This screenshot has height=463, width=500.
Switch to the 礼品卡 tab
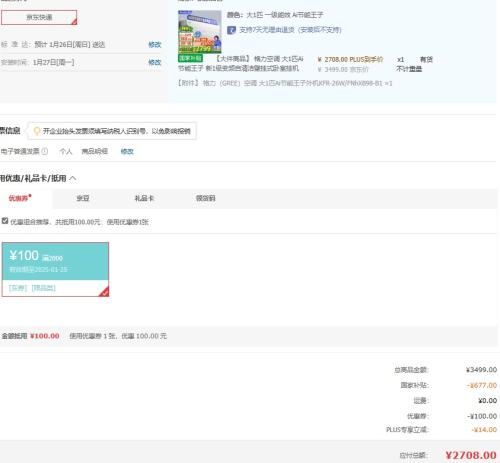click(144, 198)
